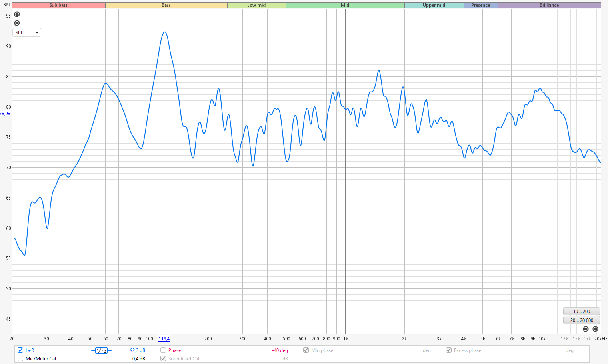Click the vertical zoom-in plus icon near SPL axis
608x364 pixels.
point(17,14)
